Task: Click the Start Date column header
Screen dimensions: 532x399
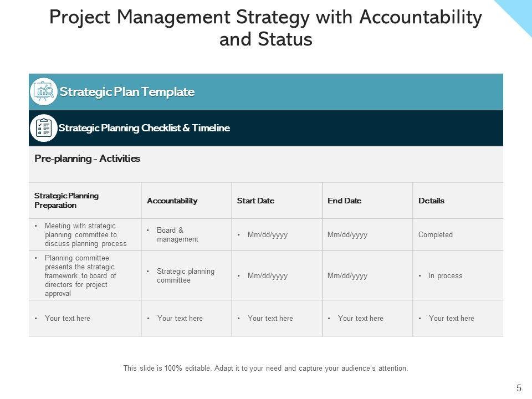Action: tap(255, 201)
